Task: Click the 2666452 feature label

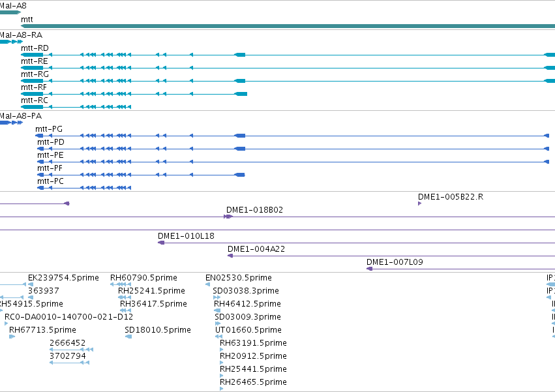Action: pyautogui.click(x=68, y=343)
